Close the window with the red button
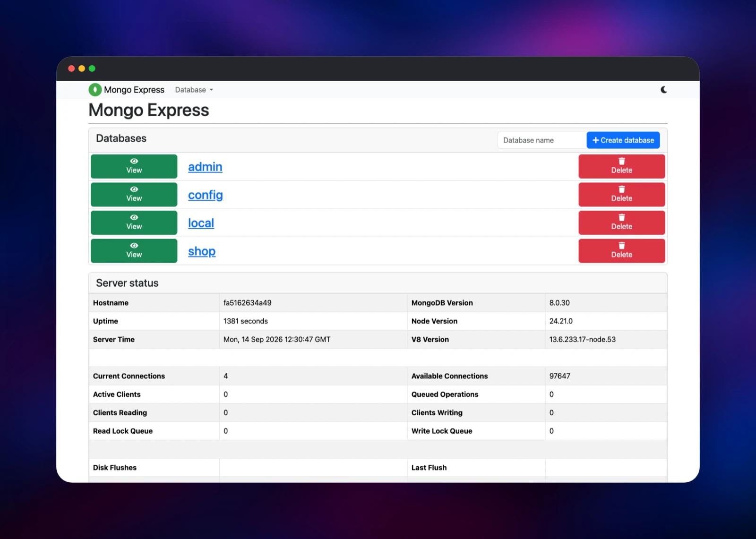756x539 pixels. coord(71,68)
